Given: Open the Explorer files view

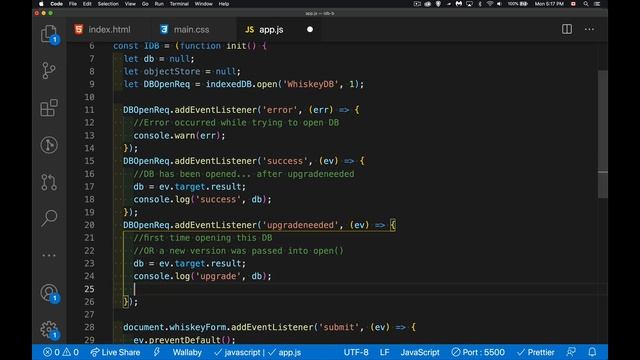Looking at the screenshot, I should [49, 34].
